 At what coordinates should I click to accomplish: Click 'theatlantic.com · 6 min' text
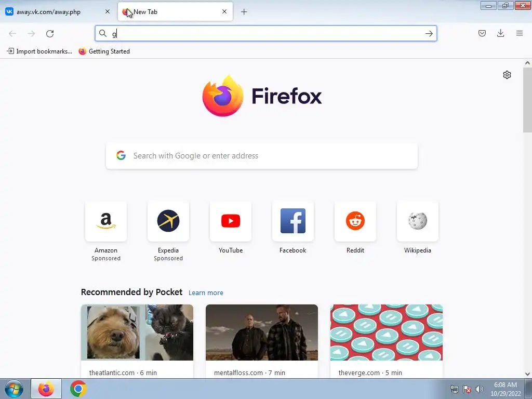point(123,373)
